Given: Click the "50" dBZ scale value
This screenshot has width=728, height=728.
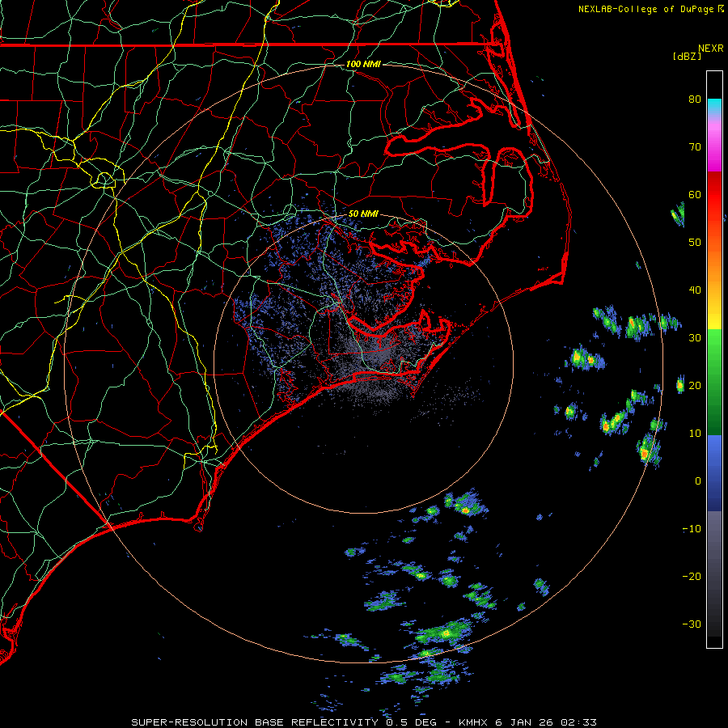Looking at the screenshot, I should pos(695,243).
